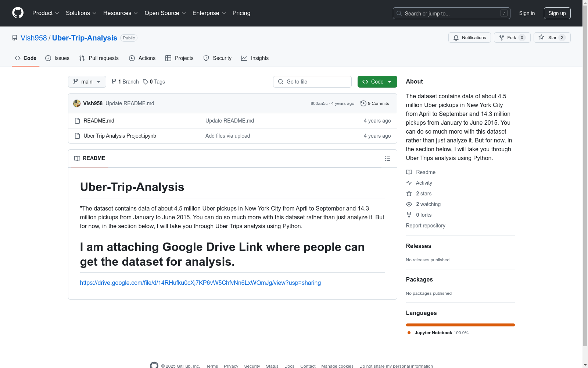Go to the Security tab
Screen dimensions: 588x368
218,58
